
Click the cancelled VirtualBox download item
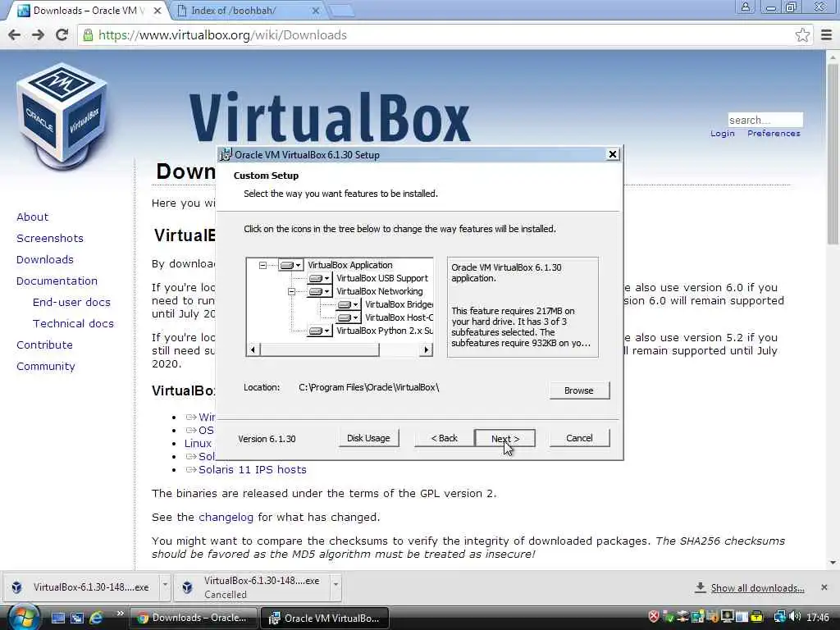pyautogui.click(x=252, y=587)
